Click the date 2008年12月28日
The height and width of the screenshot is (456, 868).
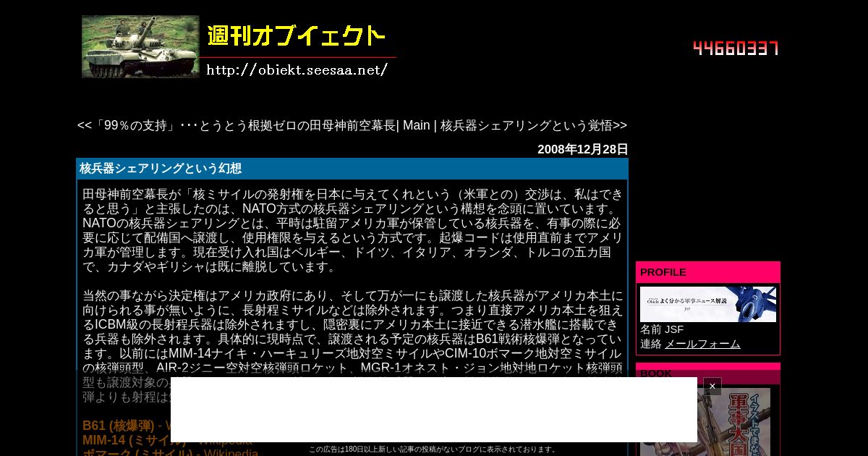(582, 149)
